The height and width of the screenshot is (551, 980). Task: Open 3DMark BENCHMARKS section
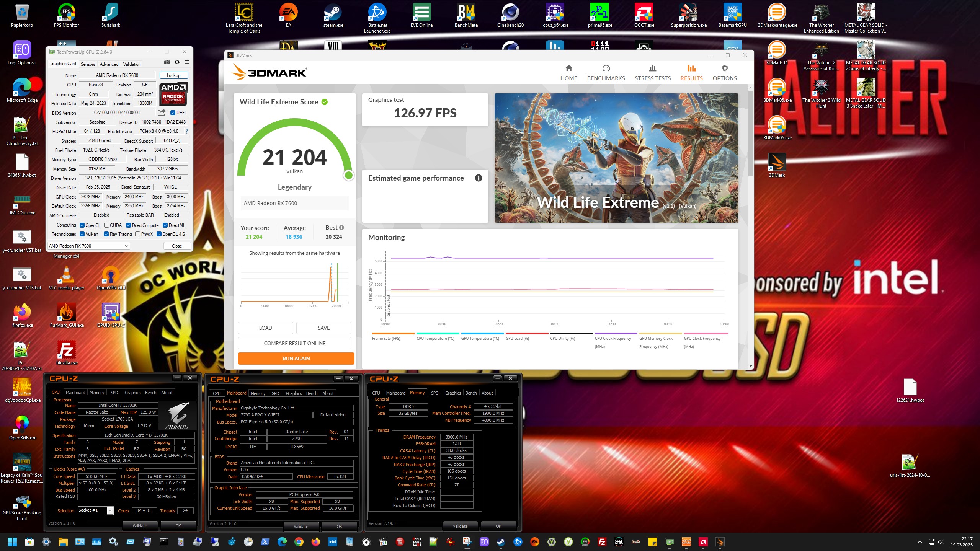tap(606, 73)
